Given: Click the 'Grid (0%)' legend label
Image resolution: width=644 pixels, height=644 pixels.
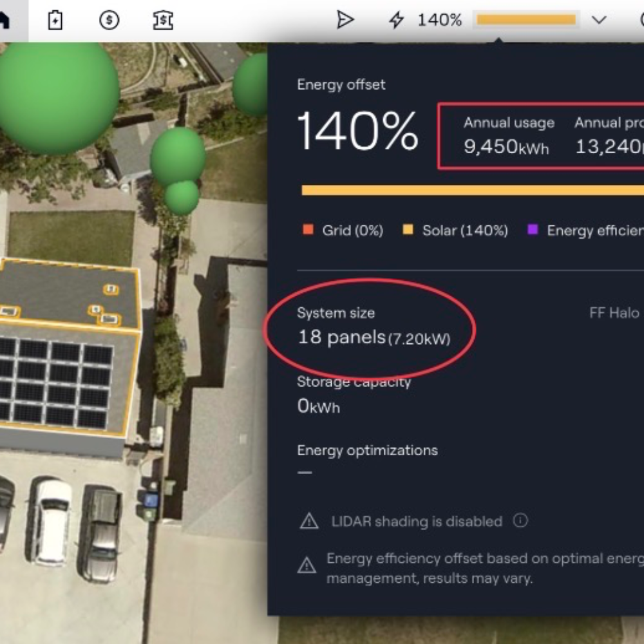Looking at the screenshot, I should [x=353, y=231].
